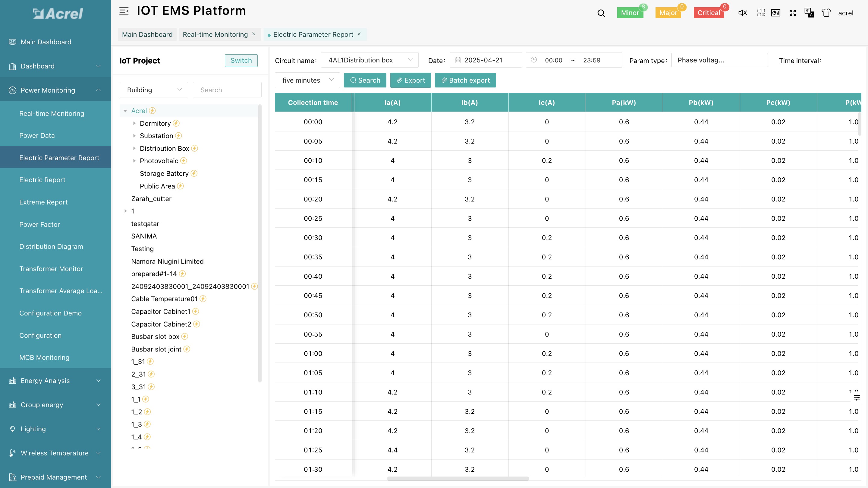Open the global search magnifier icon
Viewport: 868px width, 488px height.
601,13
